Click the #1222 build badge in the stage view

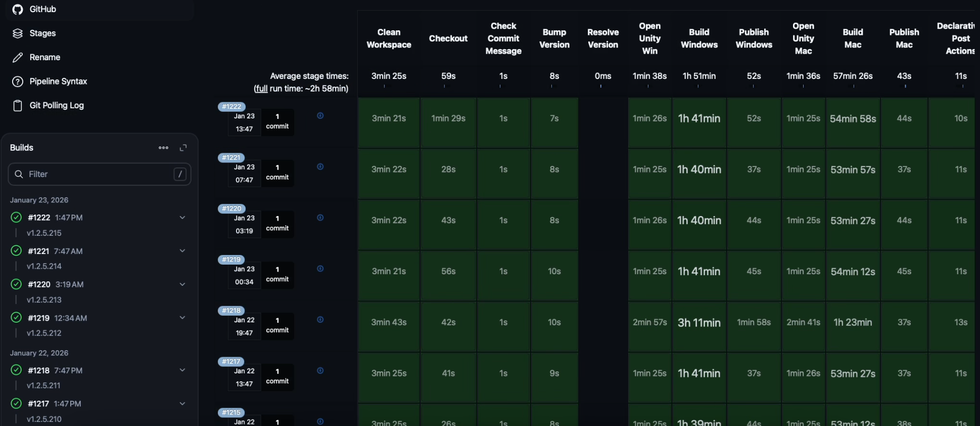231,107
